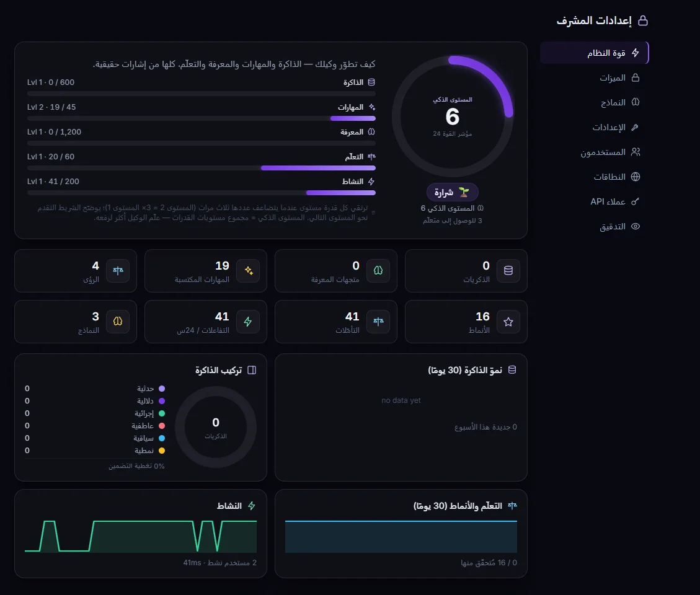The width and height of the screenshot is (700, 595).
Task: Select المستخدمون in the sidebar
Action: point(594,152)
